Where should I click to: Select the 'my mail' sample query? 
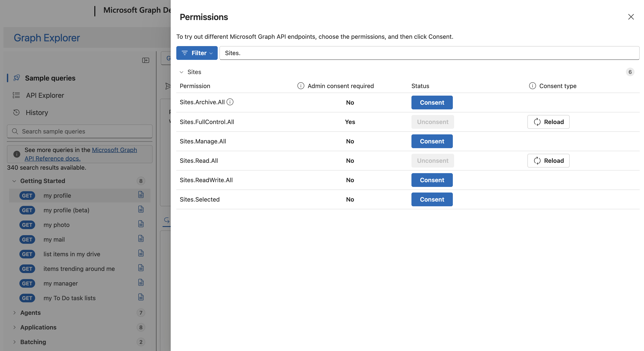[x=80, y=239]
